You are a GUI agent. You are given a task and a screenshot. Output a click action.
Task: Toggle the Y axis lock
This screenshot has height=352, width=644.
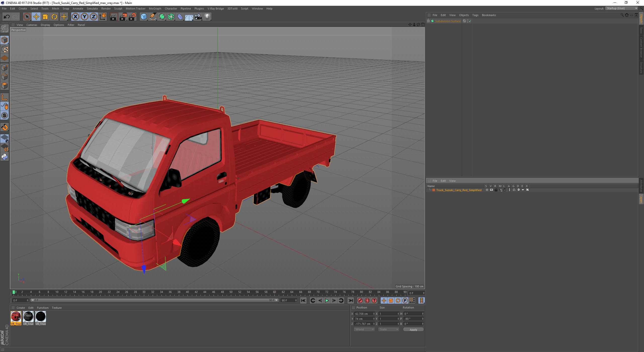pyautogui.click(x=85, y=17)
